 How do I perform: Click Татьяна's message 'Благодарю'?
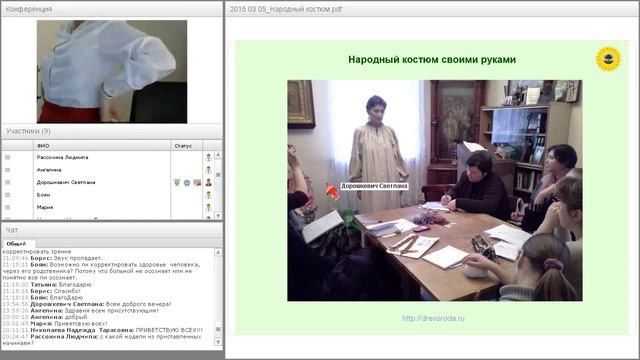[x=75, y=284]
